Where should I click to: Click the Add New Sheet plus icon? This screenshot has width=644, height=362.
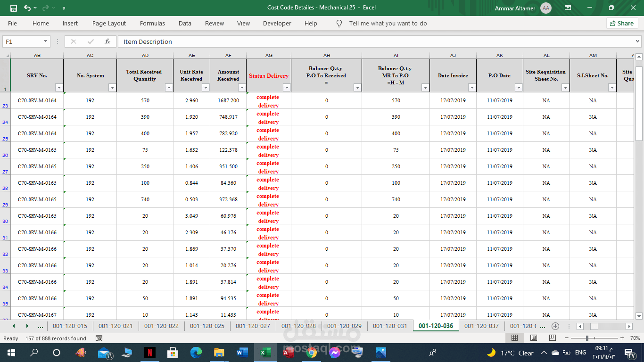pos(555,326)
